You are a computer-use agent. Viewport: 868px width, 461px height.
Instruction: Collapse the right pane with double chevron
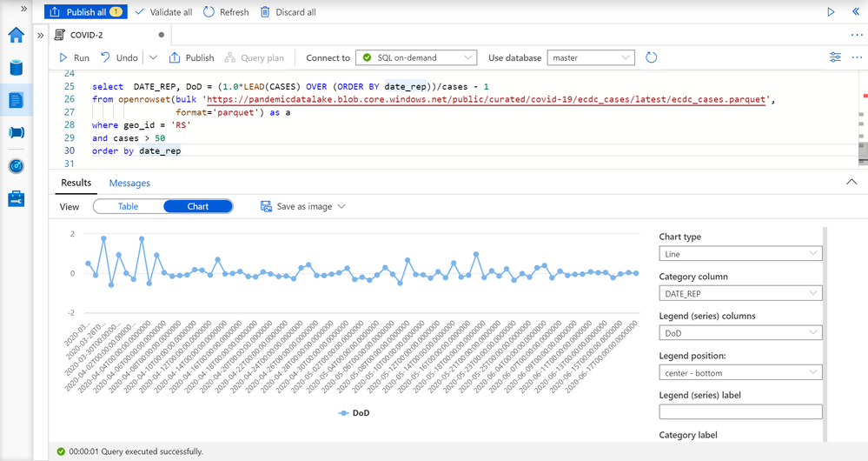pos(856,11)
